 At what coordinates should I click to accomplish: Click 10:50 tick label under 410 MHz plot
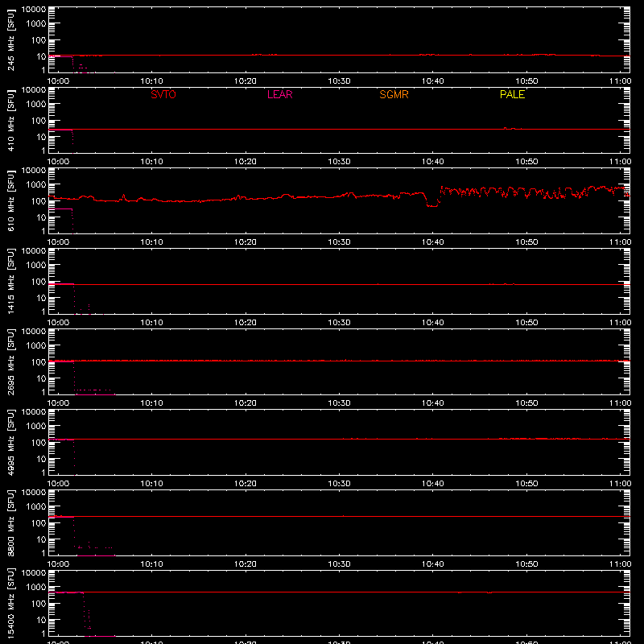(526, 162)
